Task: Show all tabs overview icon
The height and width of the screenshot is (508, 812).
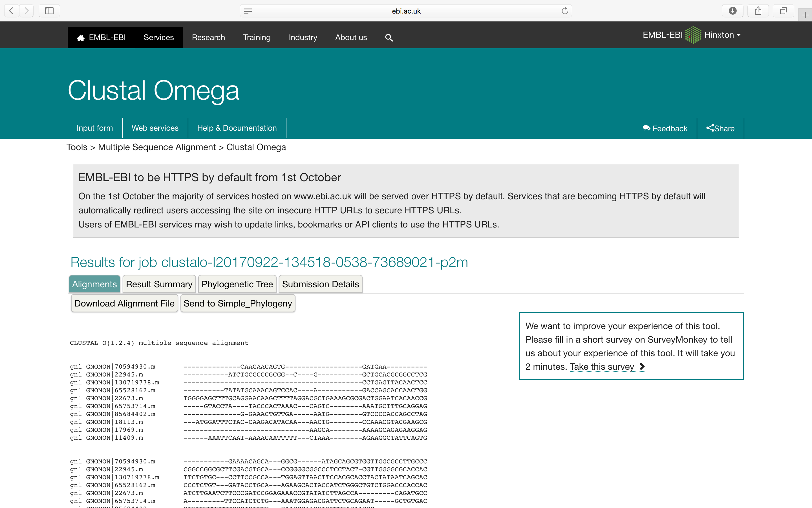Action: coord(783,11)
